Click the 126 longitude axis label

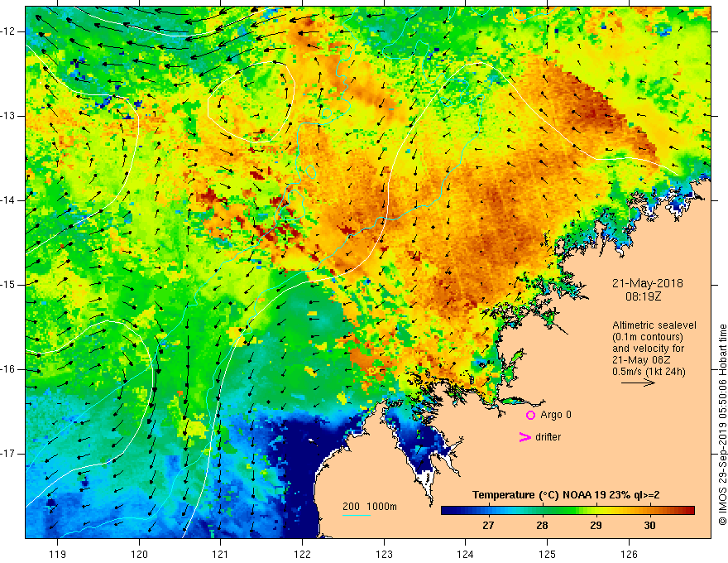629,554
